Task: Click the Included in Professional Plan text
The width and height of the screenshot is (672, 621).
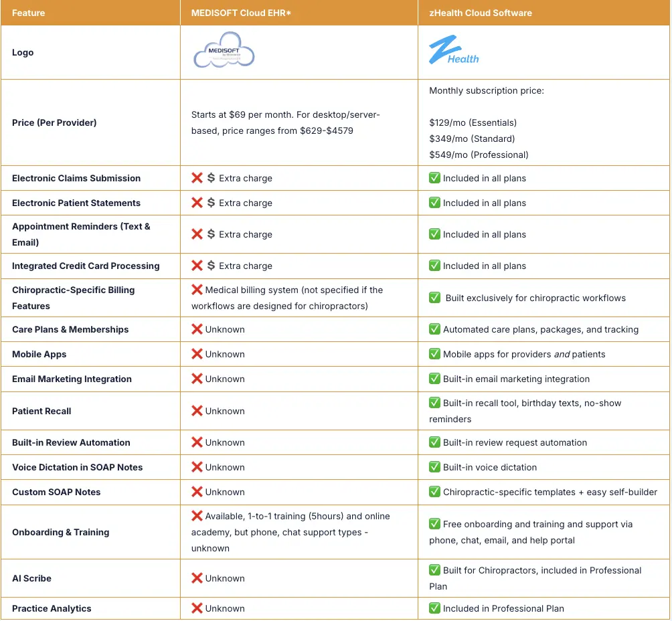Action: click(x=497, y=608)
